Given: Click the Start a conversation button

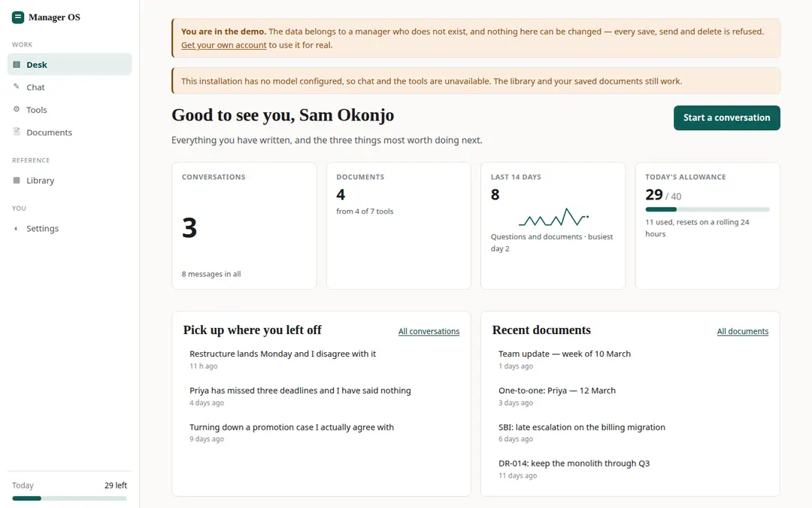Looking at the screenshot, I should [x=726, y=117].
